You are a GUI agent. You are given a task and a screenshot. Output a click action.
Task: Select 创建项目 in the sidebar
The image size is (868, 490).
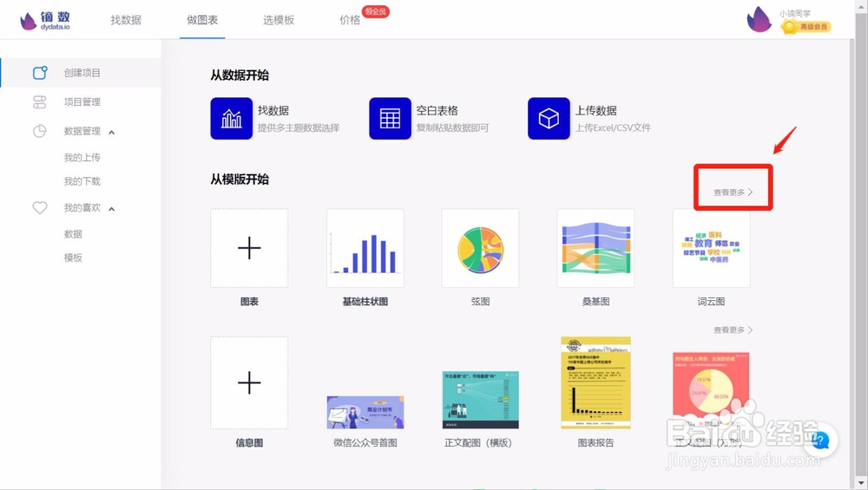point(82,73)
